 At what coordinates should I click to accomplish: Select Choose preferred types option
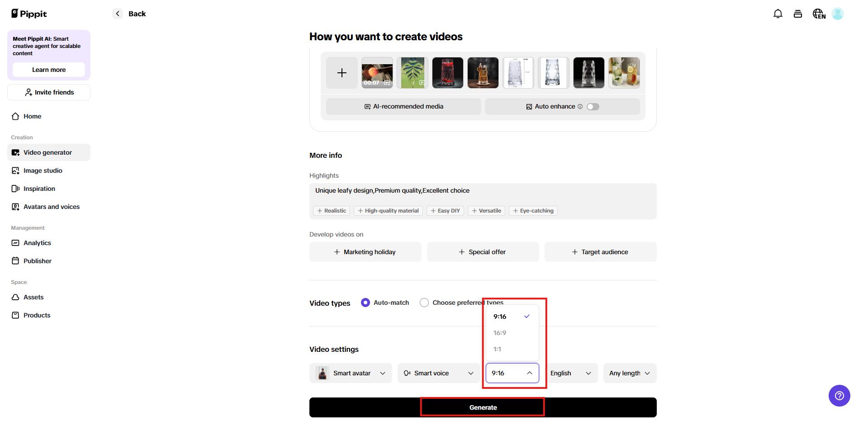pyautogui.click(x=424, y=303)
